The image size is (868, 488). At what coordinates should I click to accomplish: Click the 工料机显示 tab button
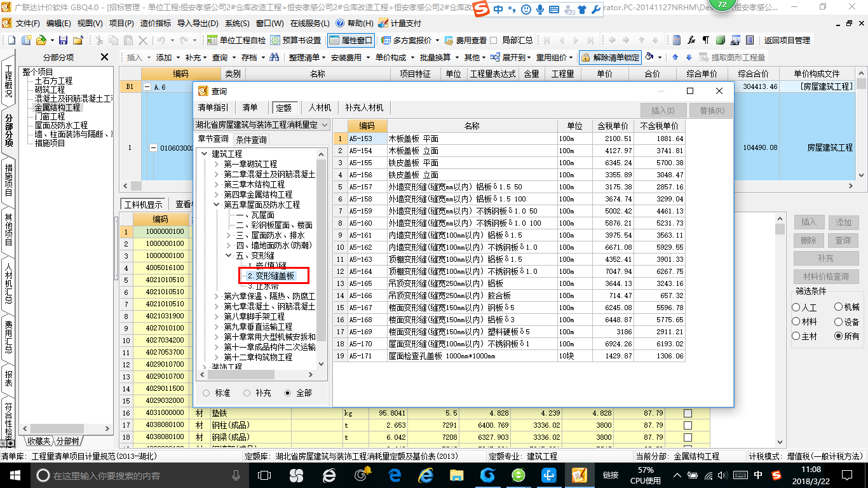coord(143,204)
